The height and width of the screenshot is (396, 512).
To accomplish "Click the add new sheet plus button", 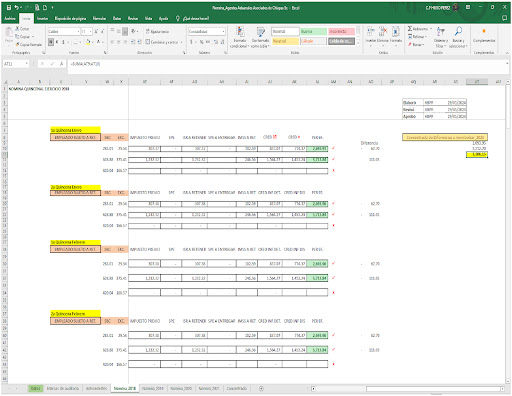I will (261, 388).
